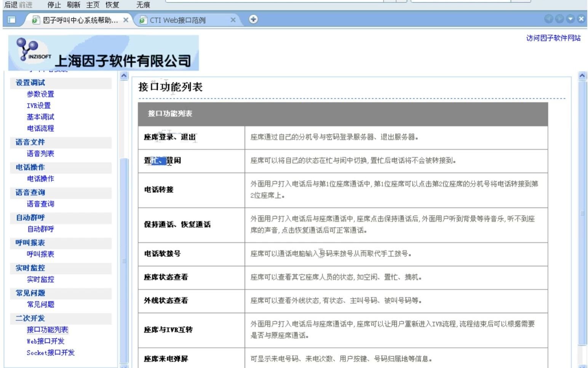Screen dimensions: 588x368
Task: Click the 电话转接 table cell
Action: coord(191,190)
